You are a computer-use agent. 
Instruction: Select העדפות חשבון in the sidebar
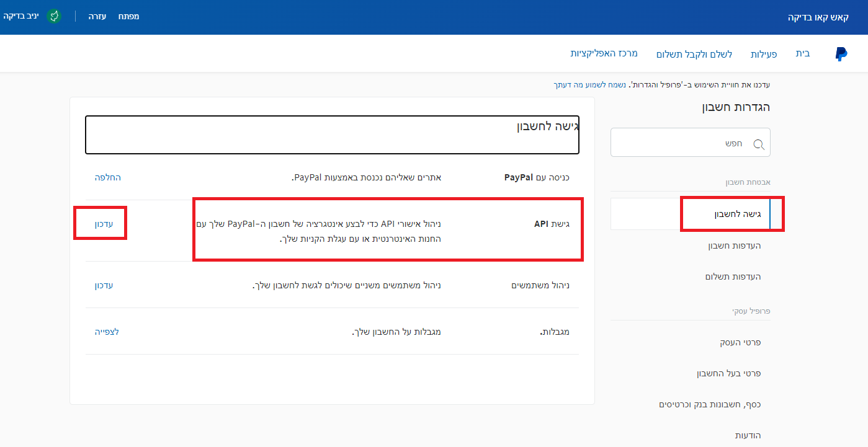click(735, 246)
